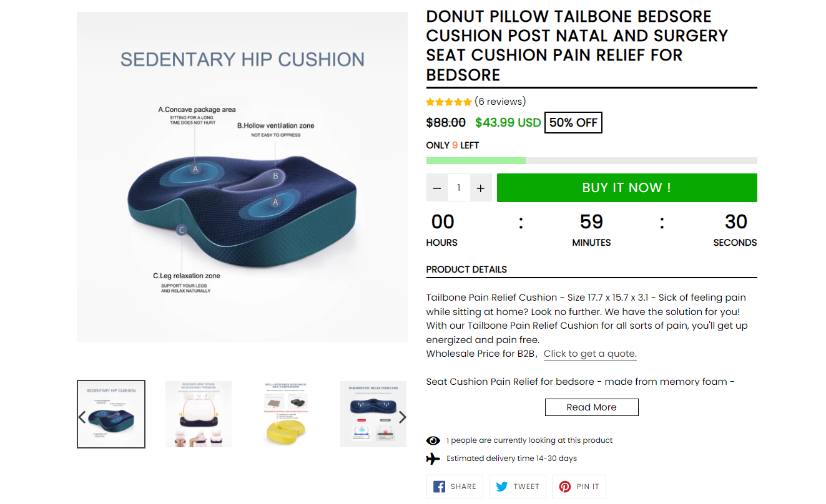Decrease quantity with the minus button

437,188
